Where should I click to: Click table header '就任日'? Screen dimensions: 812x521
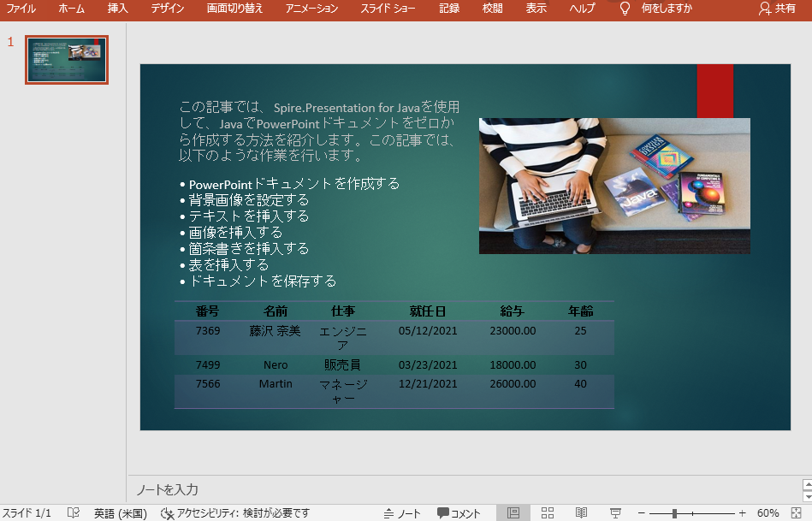[428, 311]
